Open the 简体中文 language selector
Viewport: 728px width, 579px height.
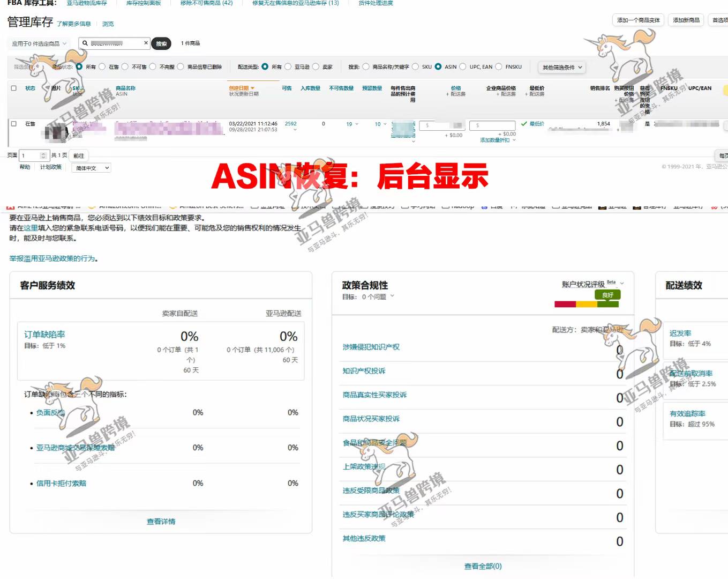92,168
